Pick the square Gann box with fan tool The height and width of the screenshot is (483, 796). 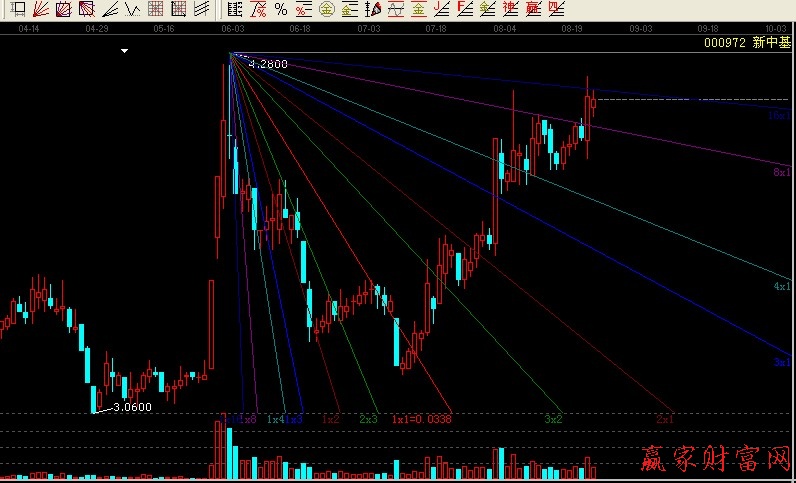63,10
